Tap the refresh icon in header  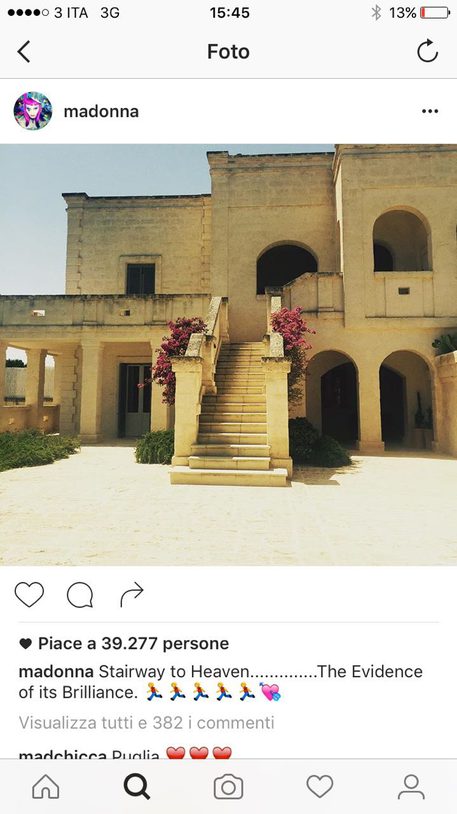point(427,51)
